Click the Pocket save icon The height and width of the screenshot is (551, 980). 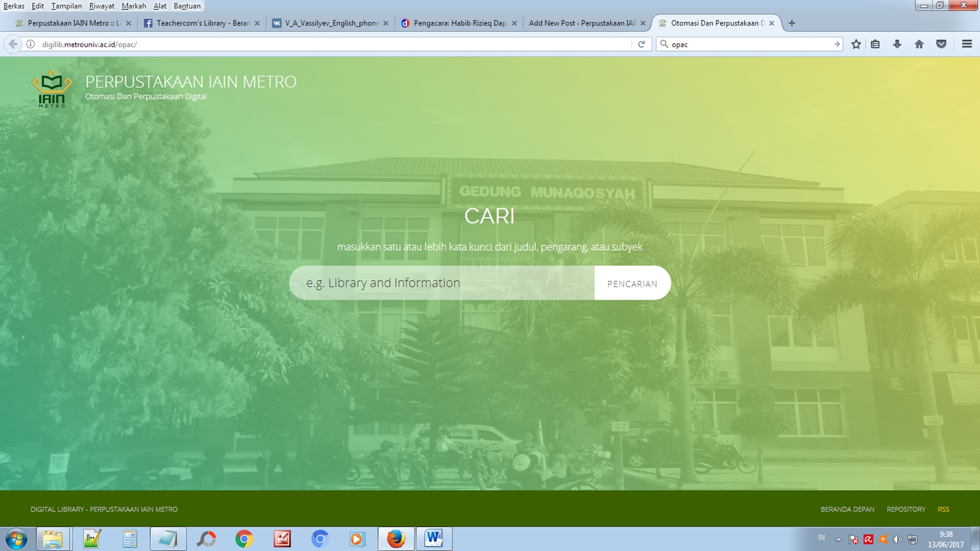(x=941, y=44)
